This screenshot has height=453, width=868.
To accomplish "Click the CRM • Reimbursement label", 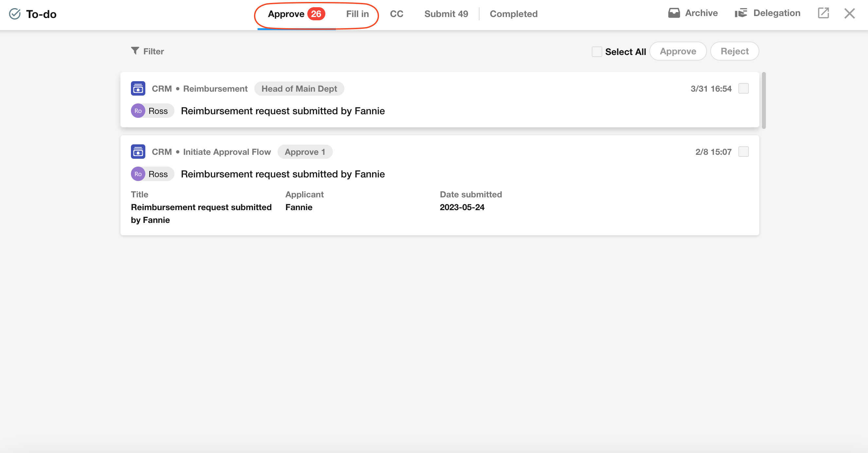I will (199, 89).
